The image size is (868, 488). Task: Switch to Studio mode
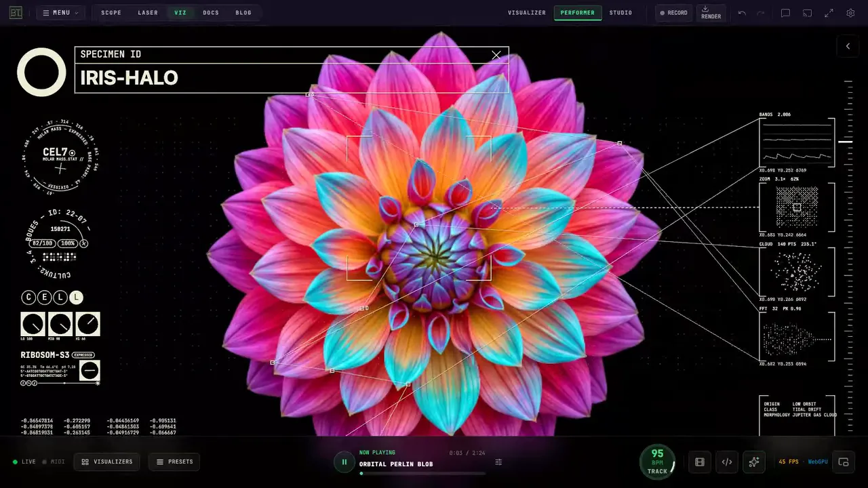pos(620,13)
